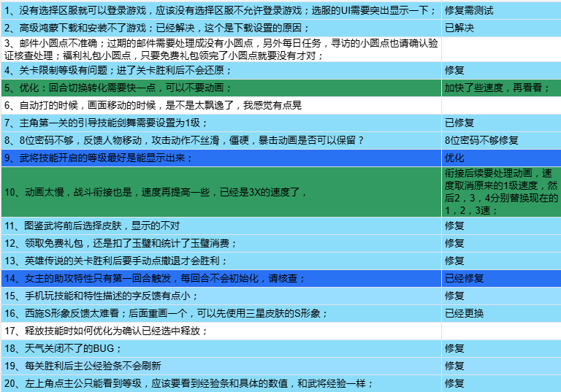Click the status cell '修复需测试'
Image resolution: width=561 pixels, height=392 pixels.
click(x=501, y=10)
